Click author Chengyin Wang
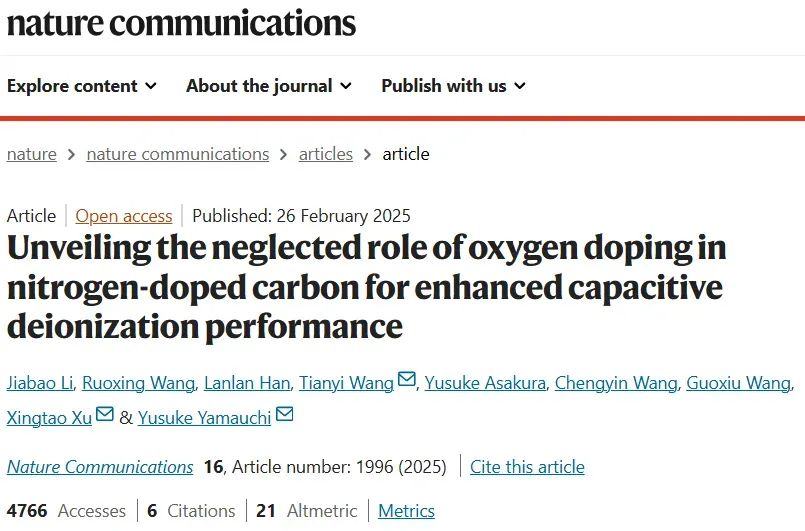805x531 pixels. [616, 383]
